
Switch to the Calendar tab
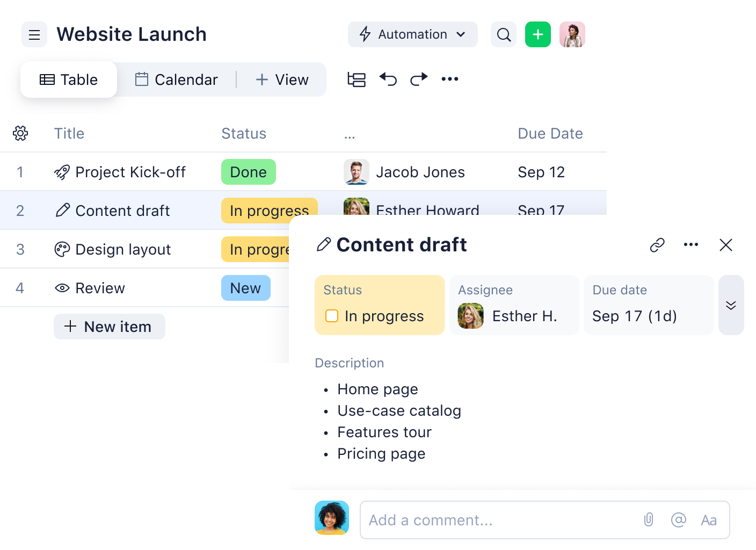[176, 79]
